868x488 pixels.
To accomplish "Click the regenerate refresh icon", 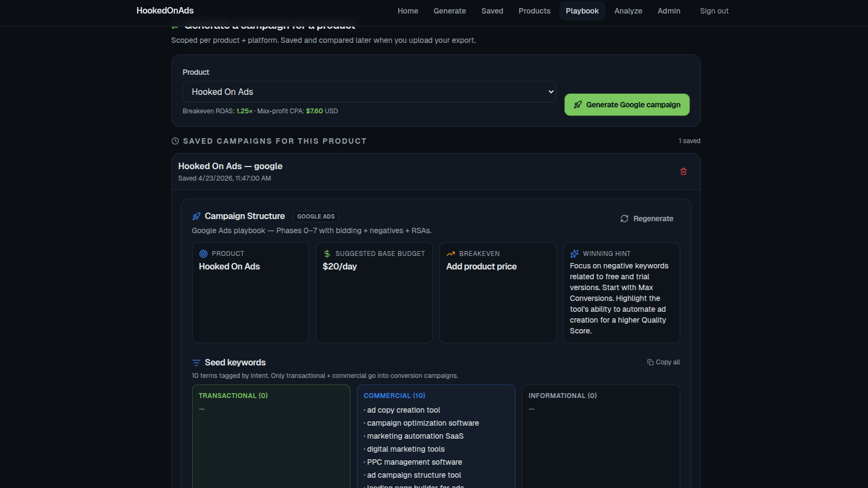I will coord(624,219).
